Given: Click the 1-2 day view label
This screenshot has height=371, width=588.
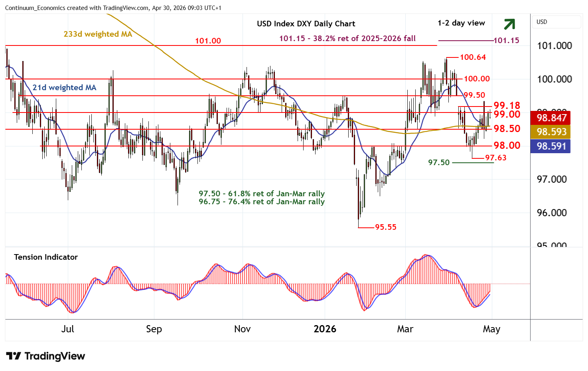Looking at the screenshot, I should (461, 23).
